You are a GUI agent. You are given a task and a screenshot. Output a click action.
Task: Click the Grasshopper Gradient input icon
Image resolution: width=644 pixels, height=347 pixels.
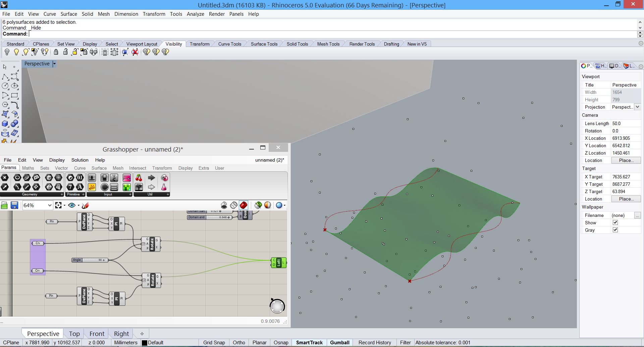(127, 178)
